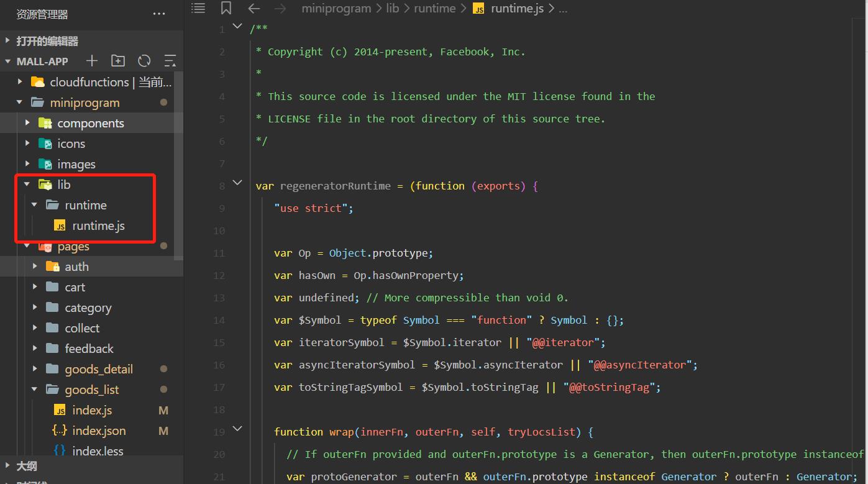Viewport: 868px width, 484px height.
Task: Expand the 大纲 outline section
Action: click(x=7, y=466)
